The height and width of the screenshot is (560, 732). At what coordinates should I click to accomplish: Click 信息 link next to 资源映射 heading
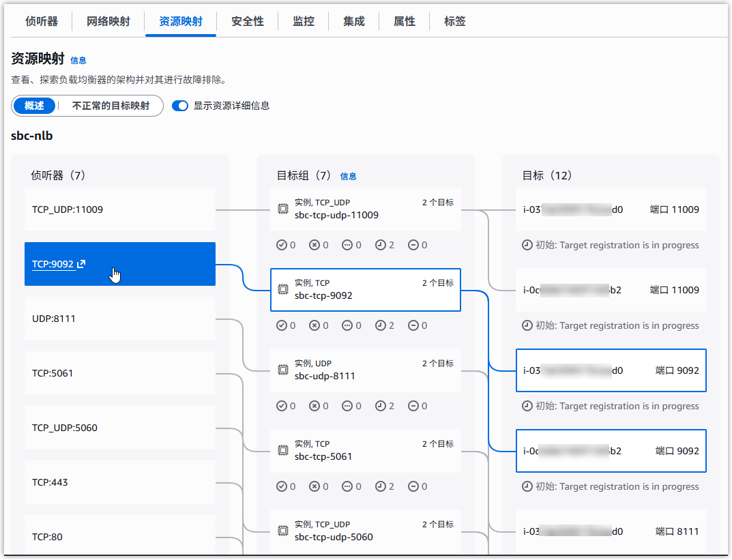pyautogui.click(x=78, y=60)
